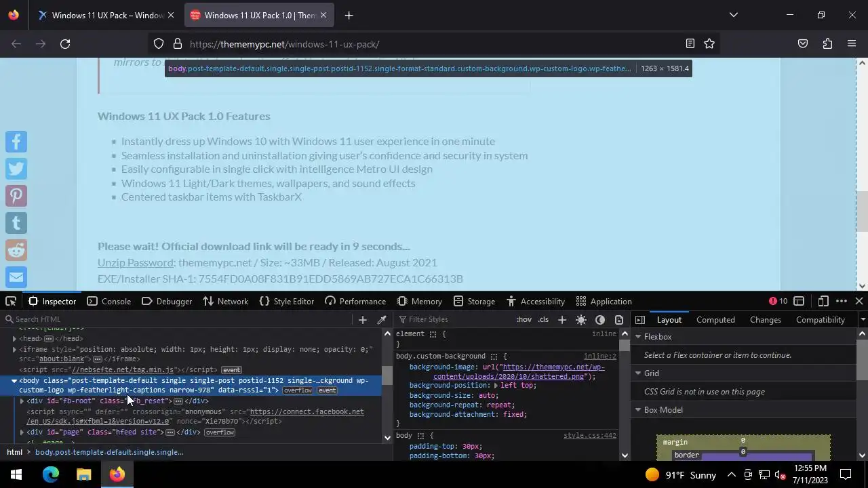Open the Performance panel
The width and height of the screenshot is (868, 488).
(355, 301)
